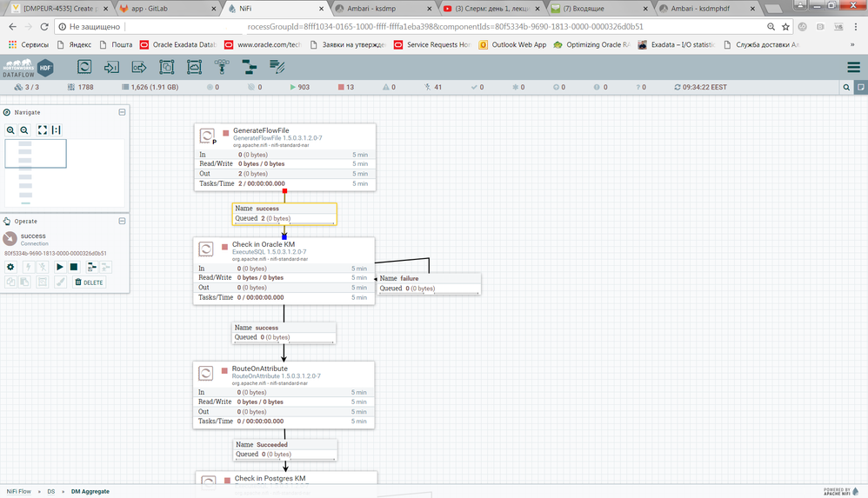The image size is (868, 498).
Task: Select the Remote Process Group icon
Action: pyautogui.click(x=194, y=67)
